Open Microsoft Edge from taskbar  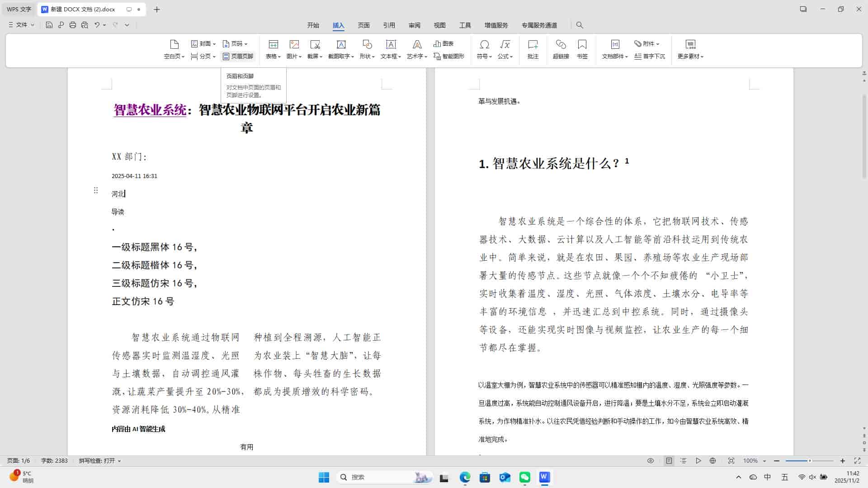[x=465, y=477]
